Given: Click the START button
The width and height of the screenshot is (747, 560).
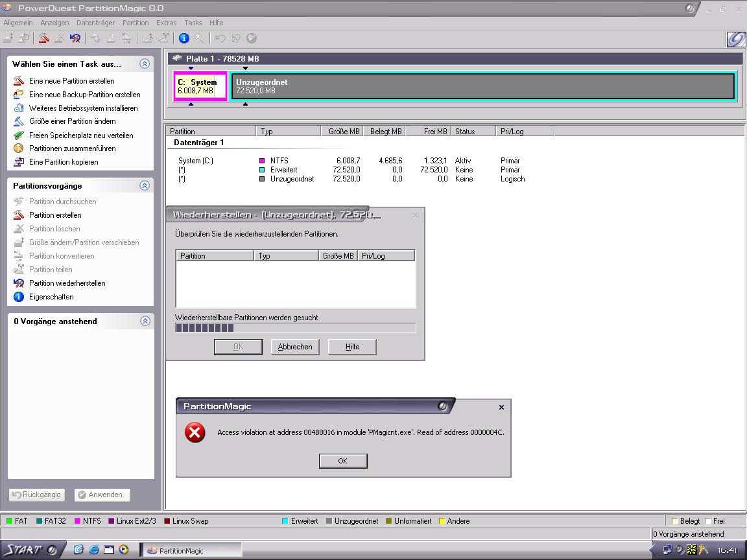Looking at the screenshot, I should point(31,550).
